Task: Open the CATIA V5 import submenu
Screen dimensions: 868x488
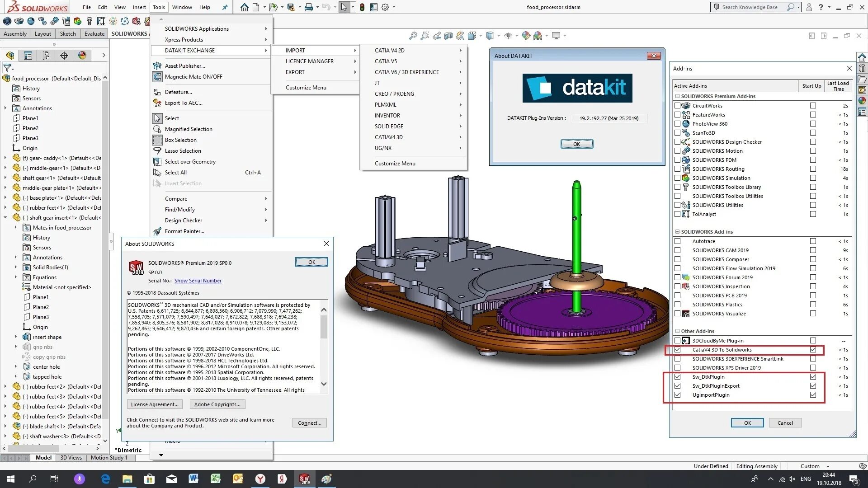Action: point(386,61)
